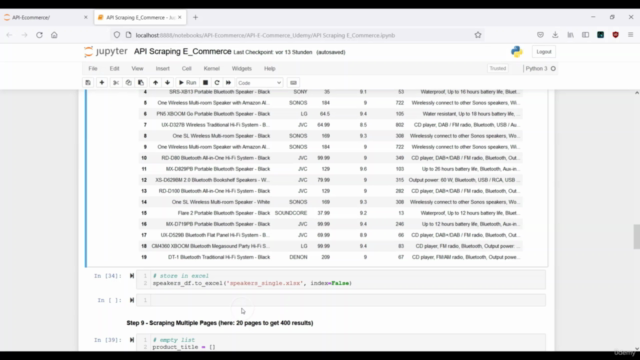Click row 12 XS-D629BM Bookshelf Speakers title
Screen dimensions: 640x360
(212, 180)
